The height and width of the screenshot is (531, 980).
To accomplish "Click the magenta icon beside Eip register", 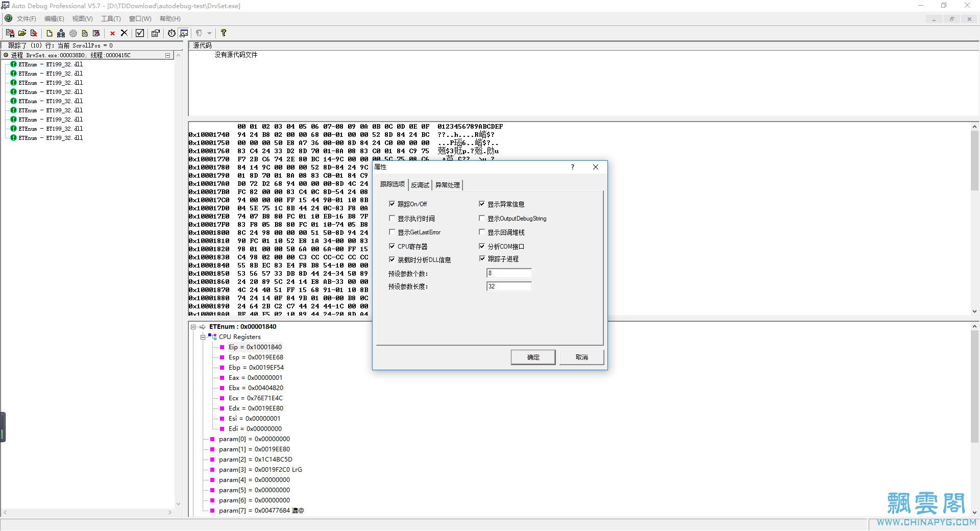I will (x=222, y=347).
